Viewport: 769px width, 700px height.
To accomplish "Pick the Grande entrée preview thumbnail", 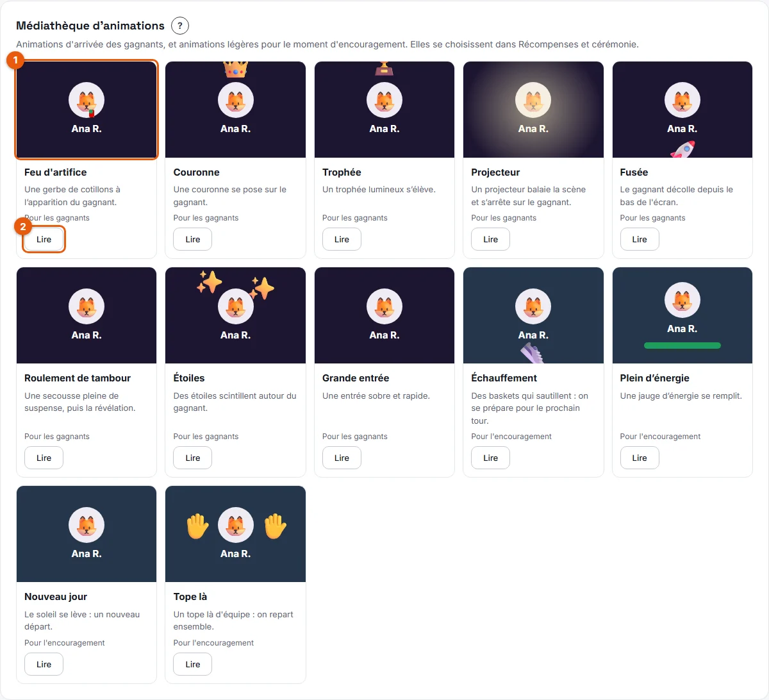I will (384, 315).
